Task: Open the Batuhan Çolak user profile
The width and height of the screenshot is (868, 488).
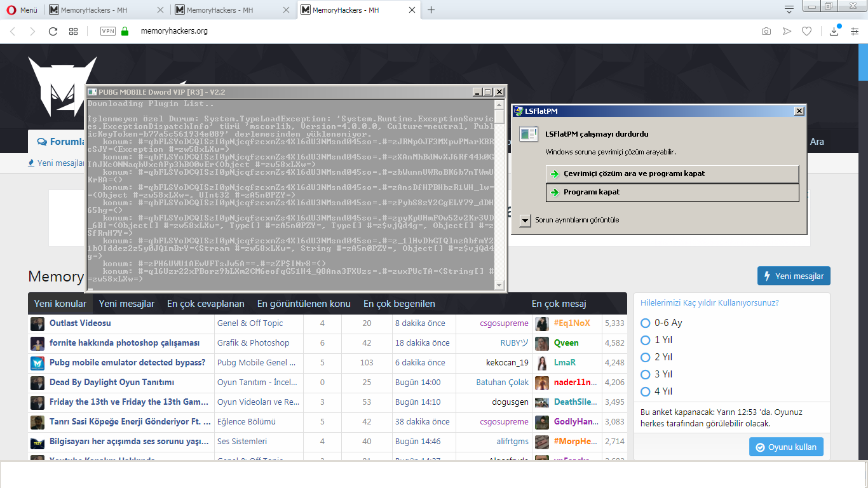Action: 503,382
